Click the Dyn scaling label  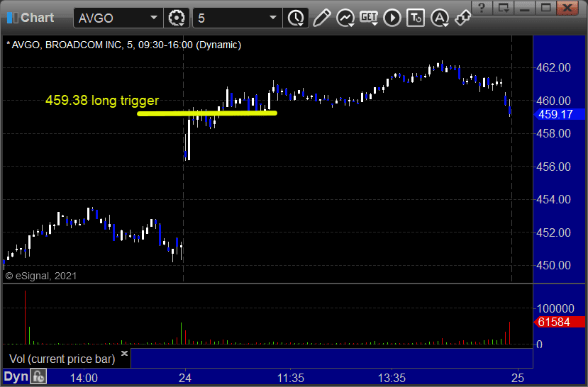(16, 376)
